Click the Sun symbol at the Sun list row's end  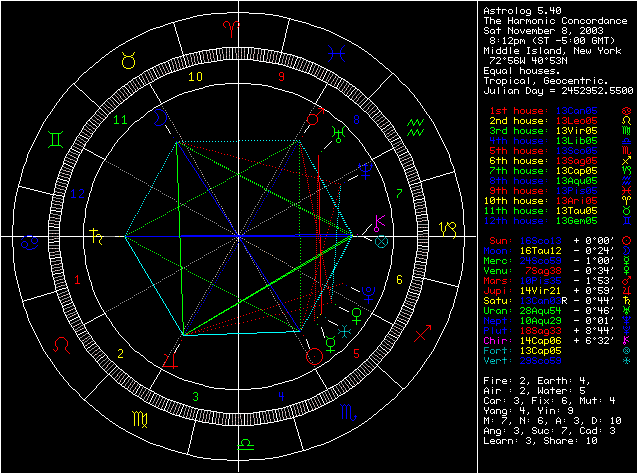627,240
